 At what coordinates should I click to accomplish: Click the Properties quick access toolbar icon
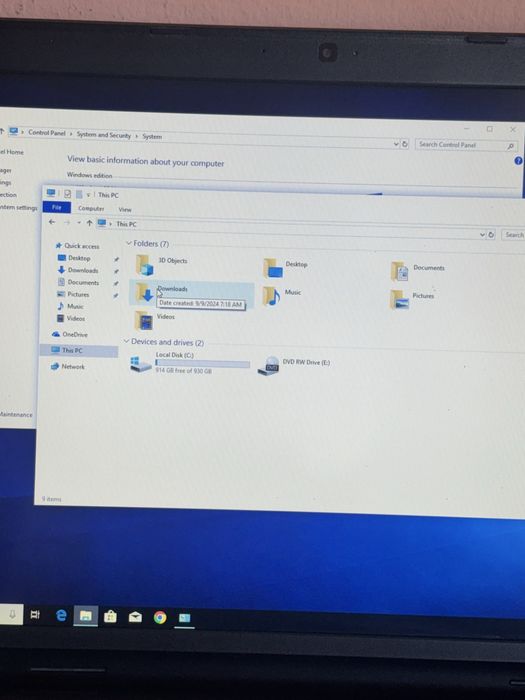[67, 194]
